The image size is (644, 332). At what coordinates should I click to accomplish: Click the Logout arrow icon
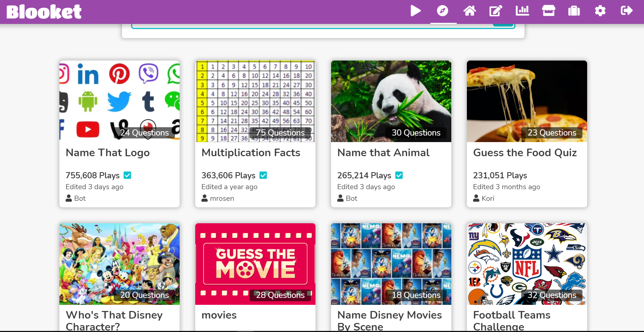[x=627, y=11]
